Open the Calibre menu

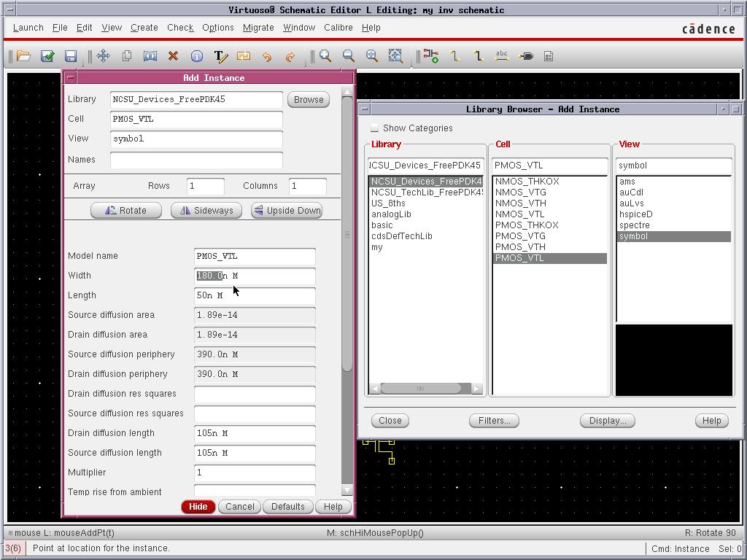pyautogui.click(x=338, y=28)
